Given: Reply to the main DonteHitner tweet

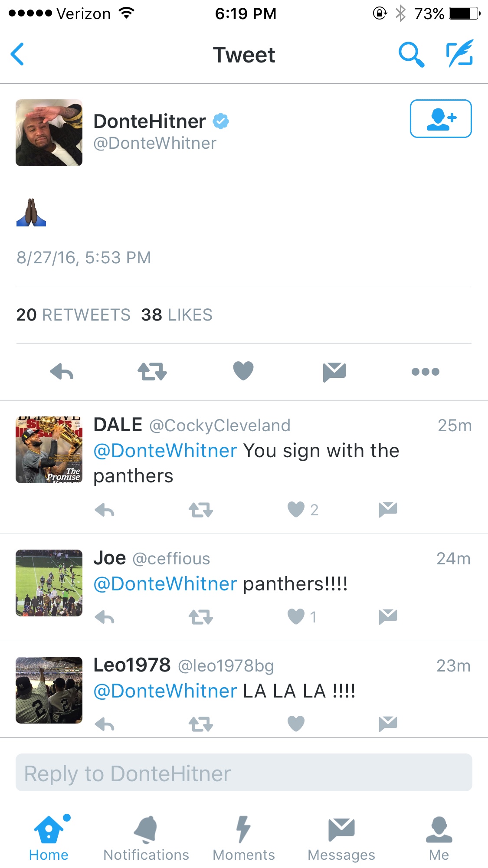Looking at the screenshot, I should point(62,372).
